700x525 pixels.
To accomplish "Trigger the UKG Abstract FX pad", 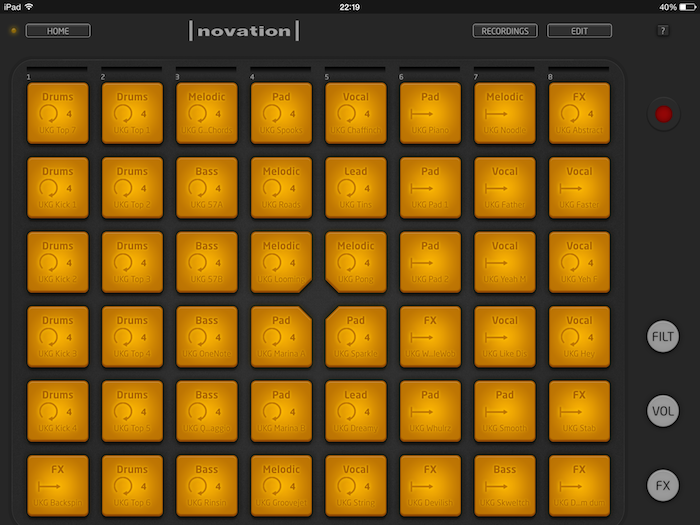I will click(579, 113).
